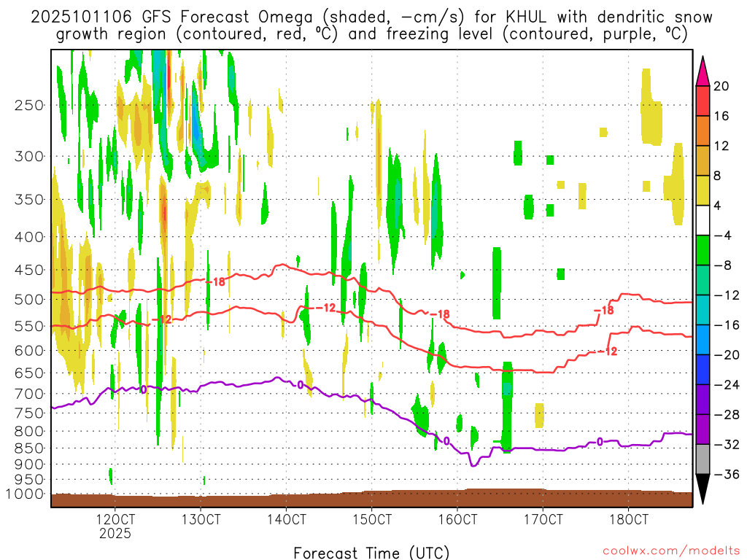Click the 600 pressure level label
Image resolution: width=747 pixels, height=560 pixels.
(29, 351)
